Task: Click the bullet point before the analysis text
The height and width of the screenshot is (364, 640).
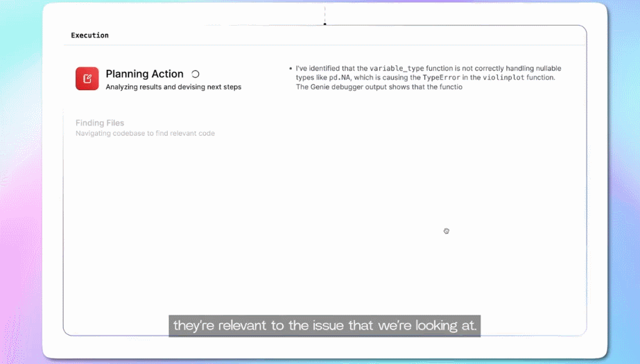Action: click(x=290, y=69)
